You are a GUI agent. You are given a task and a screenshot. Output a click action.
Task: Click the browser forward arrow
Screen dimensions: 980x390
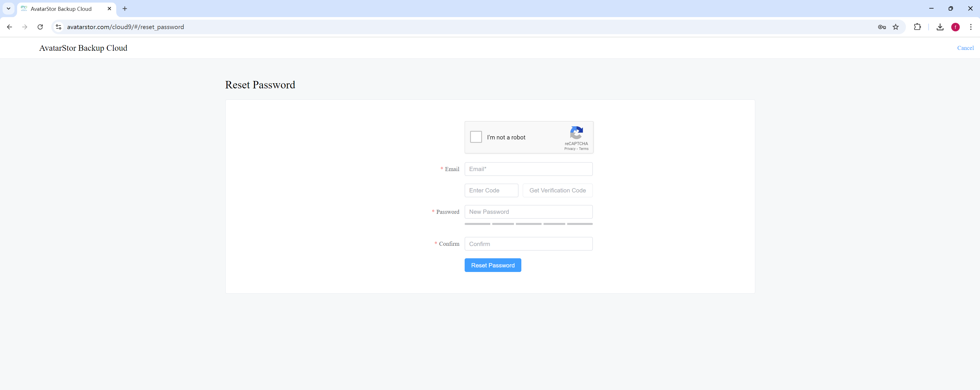click(x=25, y=27)
